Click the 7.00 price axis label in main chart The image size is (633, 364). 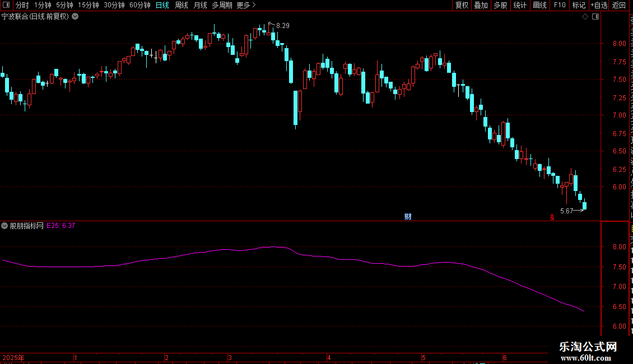click(619, 115)
